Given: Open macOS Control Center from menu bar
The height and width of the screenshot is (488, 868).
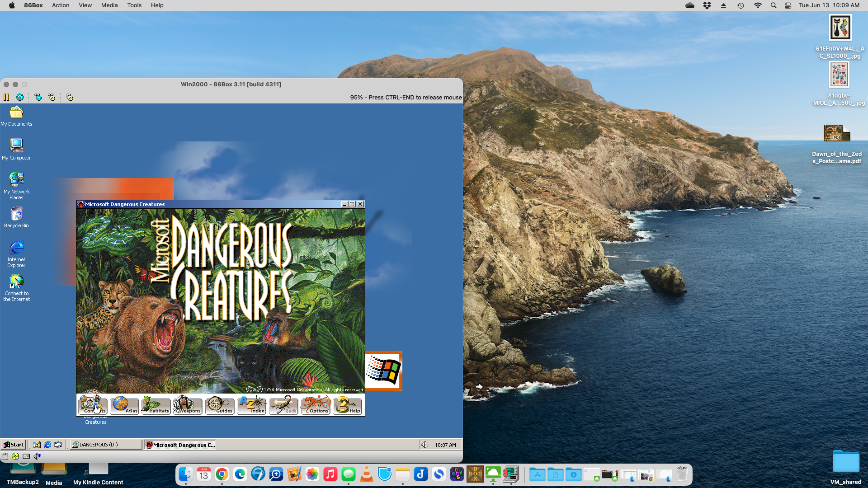Looking at the screenshot, I should pos(788,5).
